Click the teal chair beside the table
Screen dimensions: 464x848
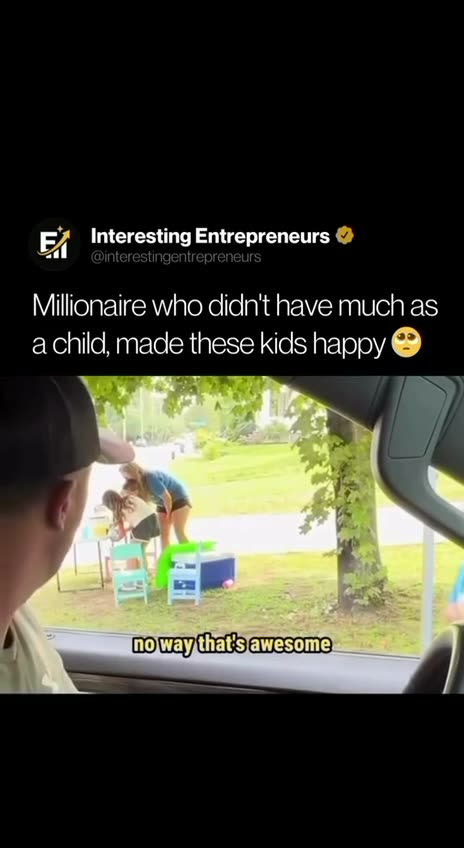(129, 573)
